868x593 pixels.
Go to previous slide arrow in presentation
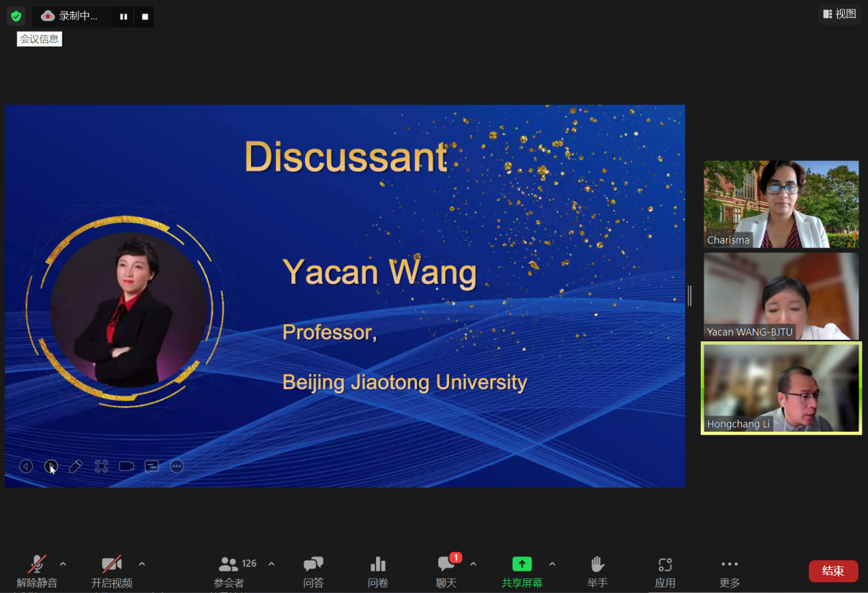point(26,466)
